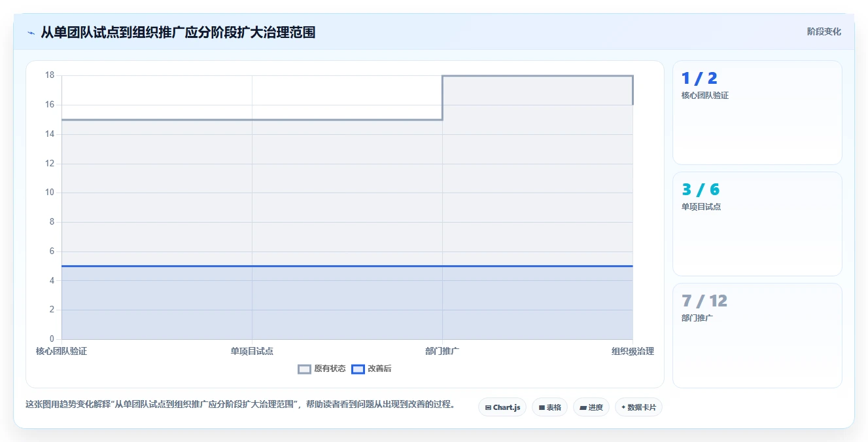Viewport: 868px width, 442px height.
Task: Click the 单项目试点 x-axis label
Action: (x=252, y=351)
